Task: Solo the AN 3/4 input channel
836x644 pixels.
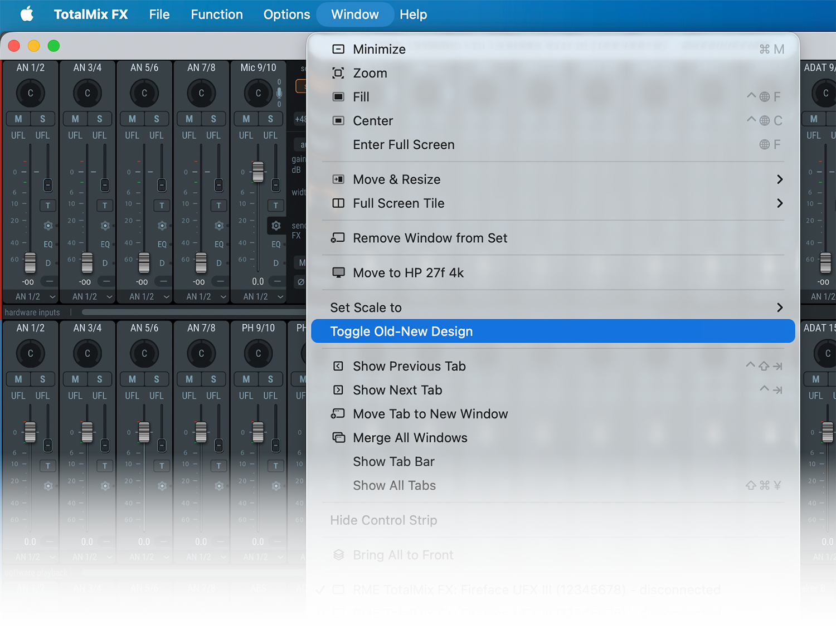Action: (x=100, y=119)
